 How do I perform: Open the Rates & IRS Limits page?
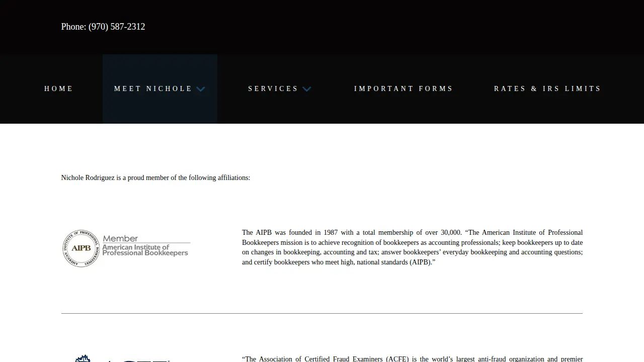pyautogui.click(x=547, y=89)
